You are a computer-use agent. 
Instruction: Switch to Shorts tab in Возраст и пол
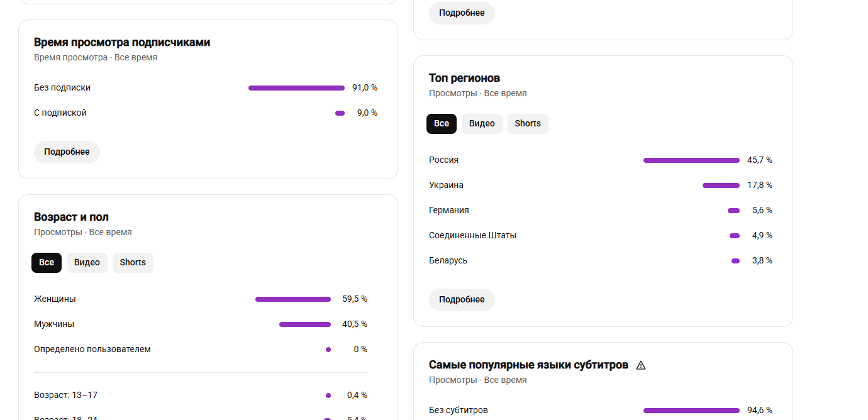133,263
